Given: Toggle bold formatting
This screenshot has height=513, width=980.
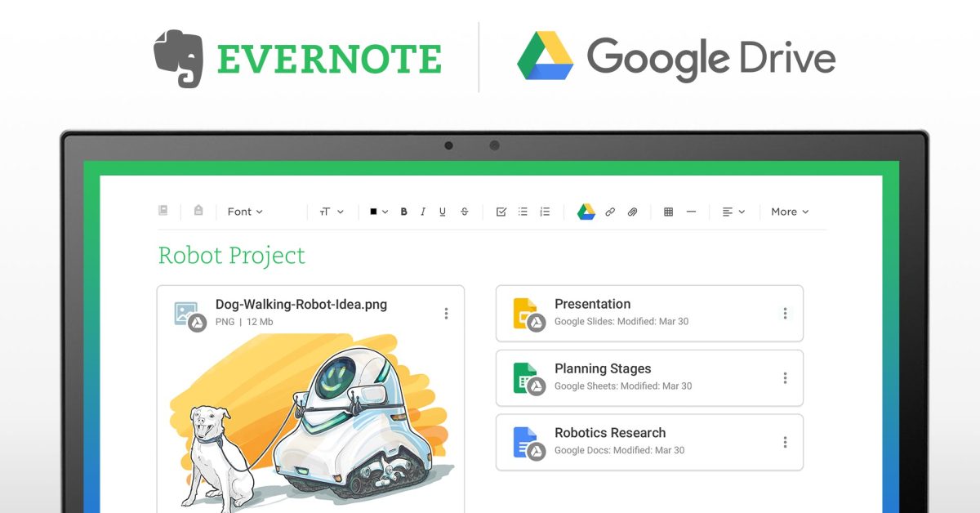Looking at the screenshot, I should click(403, 212).
